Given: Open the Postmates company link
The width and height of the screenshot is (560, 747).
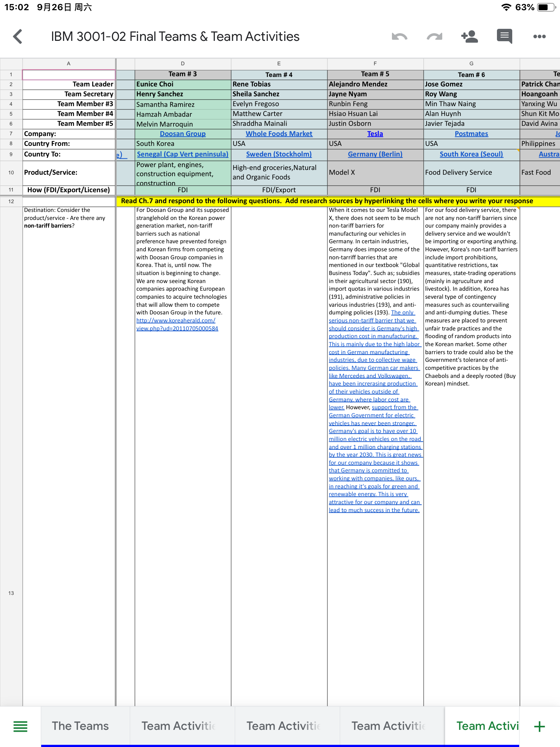Looking at the screenshot, I should tap(471, 134).
